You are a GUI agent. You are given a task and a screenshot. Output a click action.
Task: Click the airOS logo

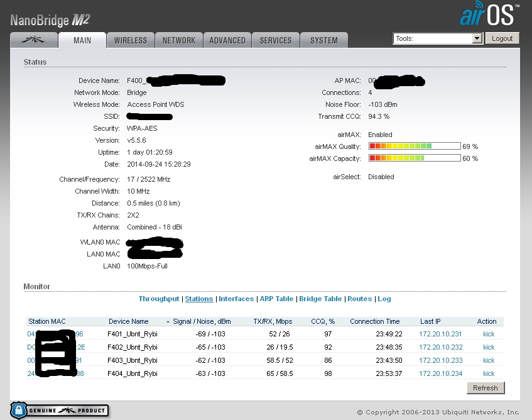click(x=489, y=14)
